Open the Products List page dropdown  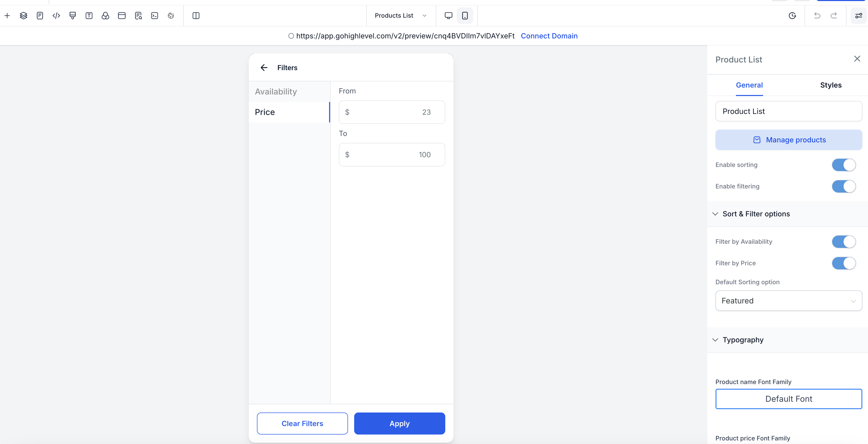coord(401,16)
